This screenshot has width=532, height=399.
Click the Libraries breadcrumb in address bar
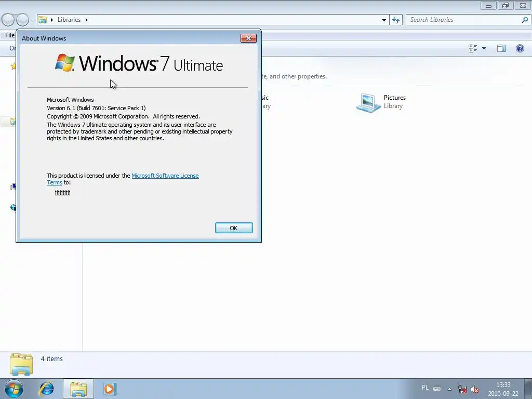coord(69,20)
